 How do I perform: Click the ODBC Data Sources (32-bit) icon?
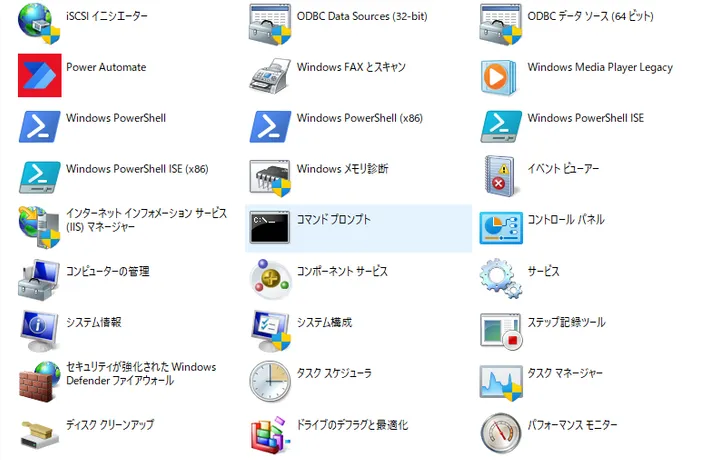point(270,24)
